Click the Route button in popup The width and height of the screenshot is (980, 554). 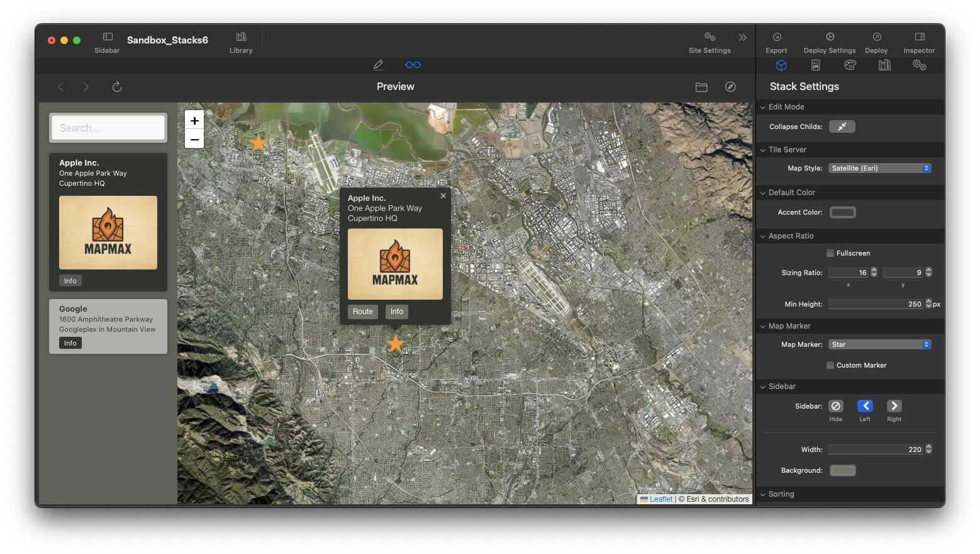tap(362, 312)
